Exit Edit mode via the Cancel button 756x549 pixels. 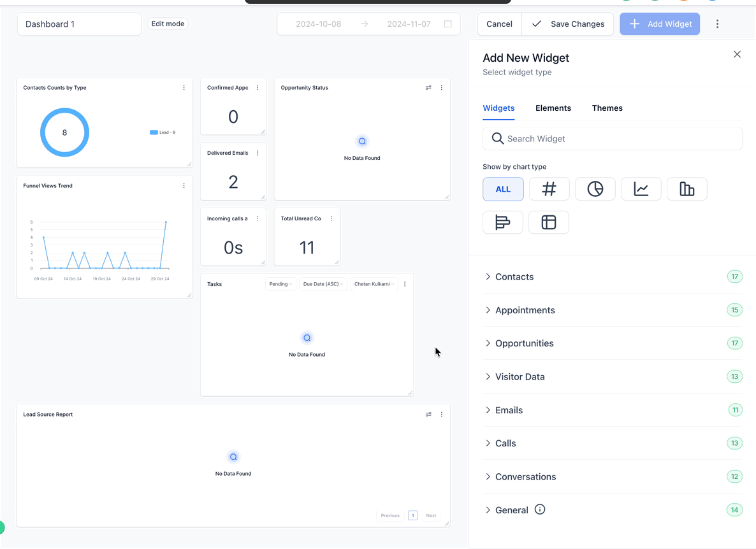(499, 24)
